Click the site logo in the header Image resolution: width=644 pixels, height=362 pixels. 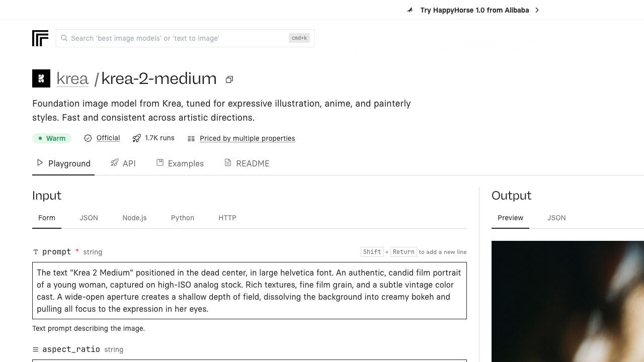[40, 38]
